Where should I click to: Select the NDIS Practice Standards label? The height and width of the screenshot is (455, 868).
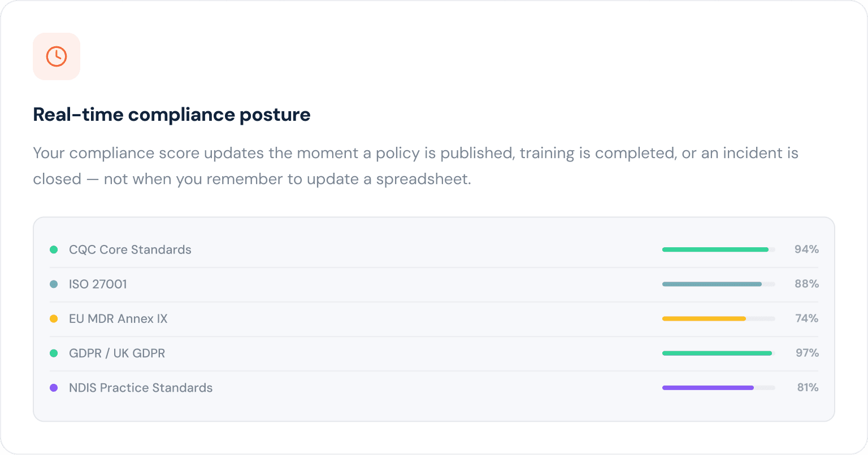point(141,388)
